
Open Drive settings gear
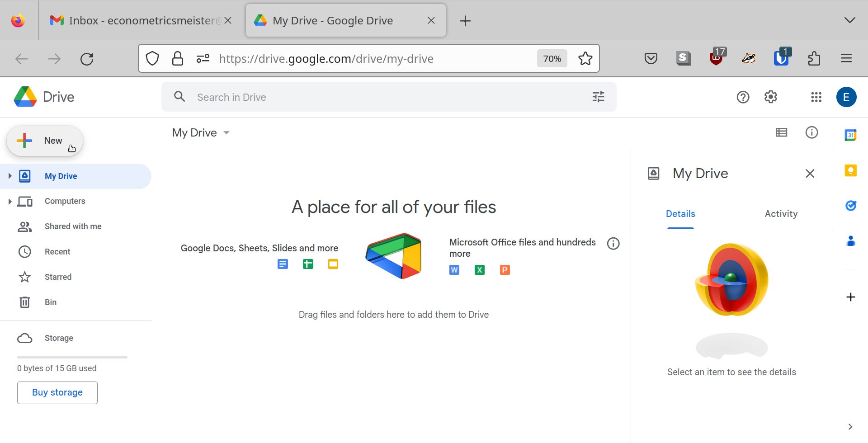771,97
